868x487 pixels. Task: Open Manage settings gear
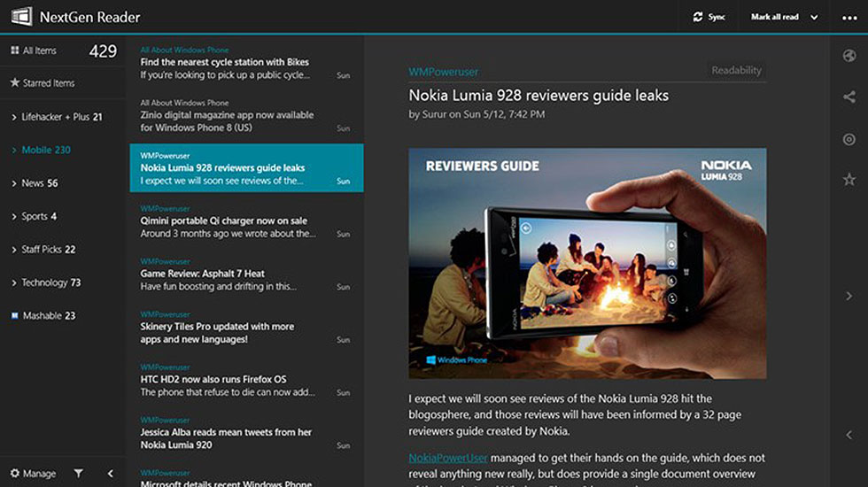(15, 474)
